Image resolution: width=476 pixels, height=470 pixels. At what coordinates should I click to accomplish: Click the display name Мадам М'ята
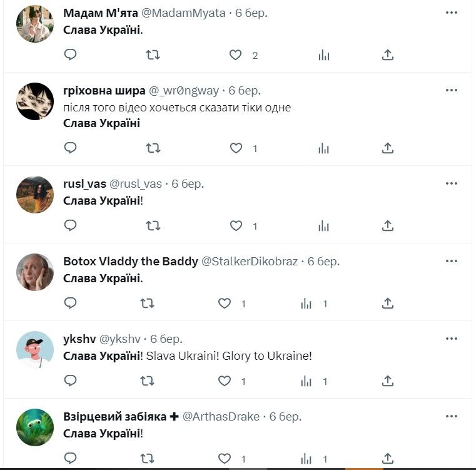coord(101,13)
